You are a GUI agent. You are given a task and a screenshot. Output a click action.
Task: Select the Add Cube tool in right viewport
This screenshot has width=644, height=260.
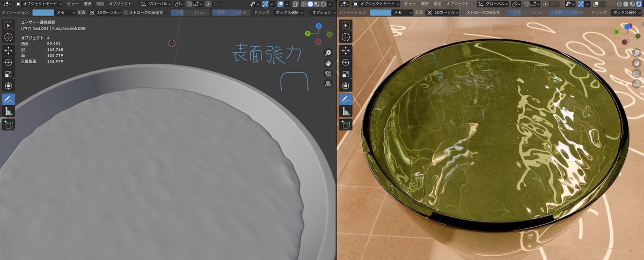pyautogui.click(x=346, y=124)
